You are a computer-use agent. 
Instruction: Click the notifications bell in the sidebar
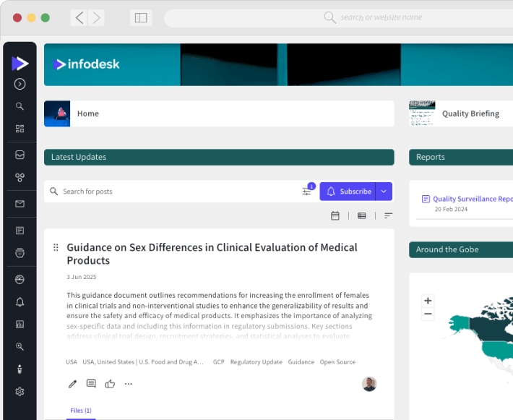tap(20, 302)
